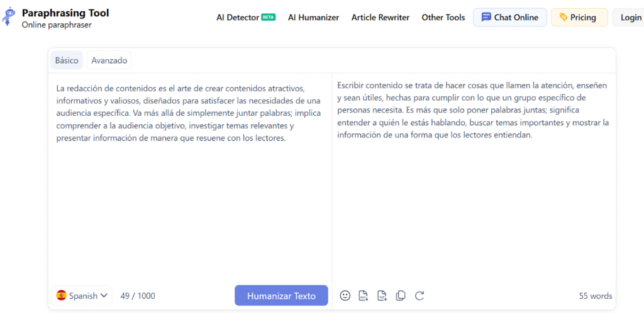Open the Chat Online button

click(x=510, y=18)
